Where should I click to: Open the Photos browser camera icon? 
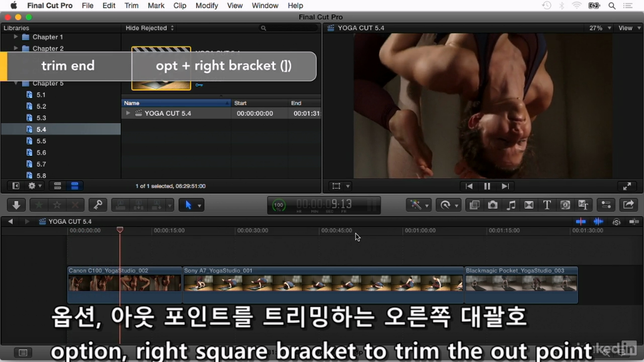click(493, 205)
